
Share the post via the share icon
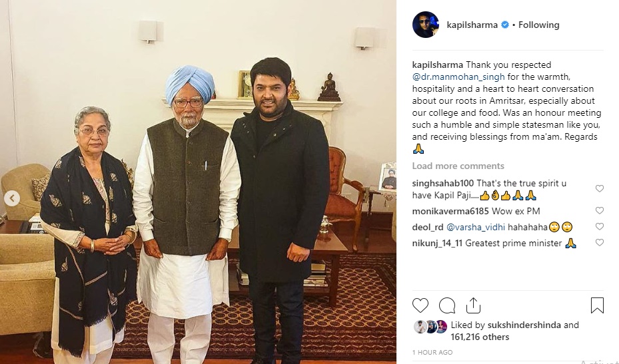pos(473,305)
